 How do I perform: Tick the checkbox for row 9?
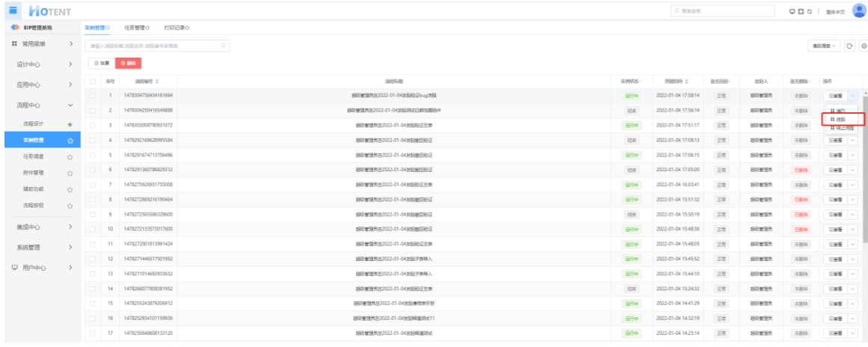click(93, 214)
